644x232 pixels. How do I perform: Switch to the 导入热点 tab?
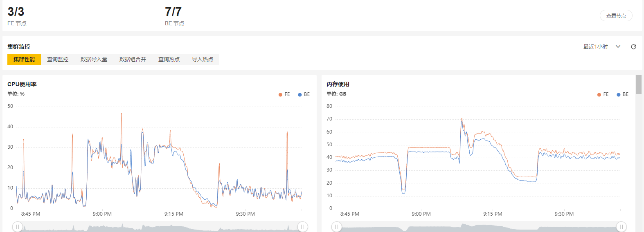203,59
